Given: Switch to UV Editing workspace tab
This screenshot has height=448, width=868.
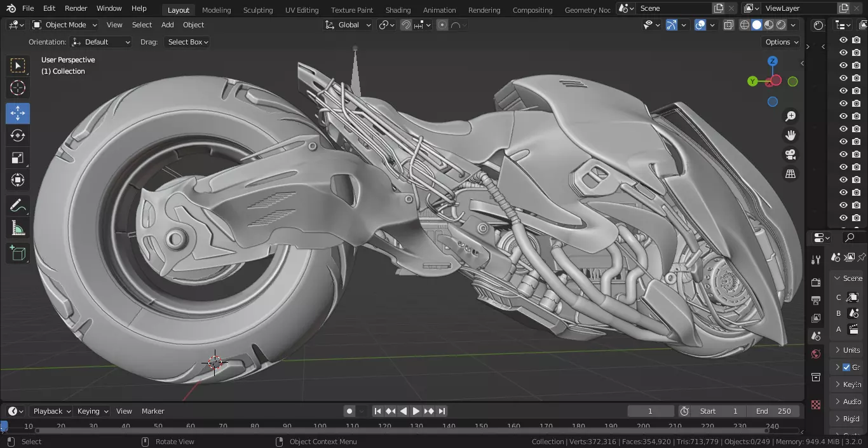Looking at the screenshot, I should point(302,10).
